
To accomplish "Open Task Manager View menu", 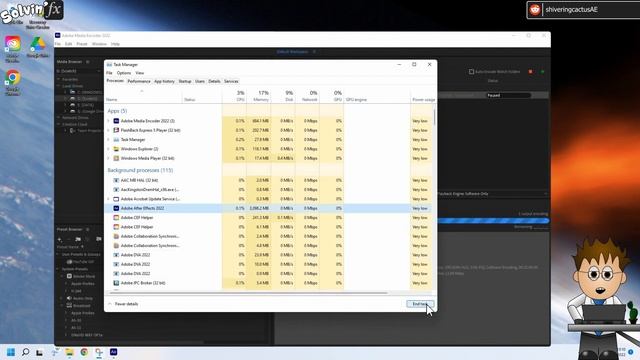I will [x=140, y=73].
